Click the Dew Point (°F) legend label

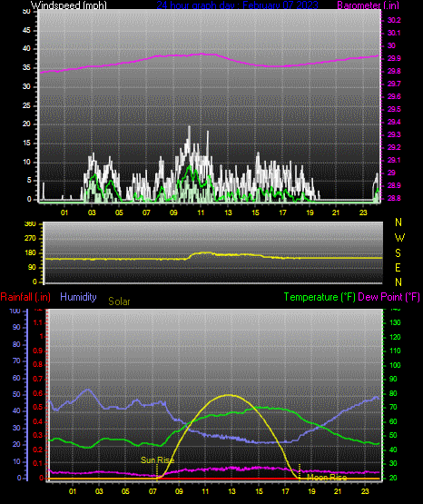pyautogui.click(x=389, y=297)
